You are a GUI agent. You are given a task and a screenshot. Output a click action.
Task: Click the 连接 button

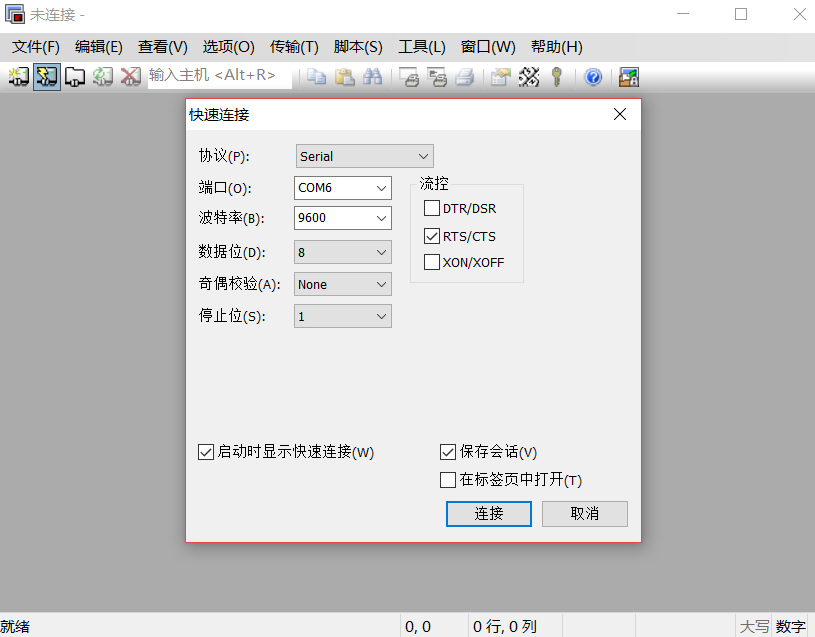pyautogui.click(x=488, y=513)
